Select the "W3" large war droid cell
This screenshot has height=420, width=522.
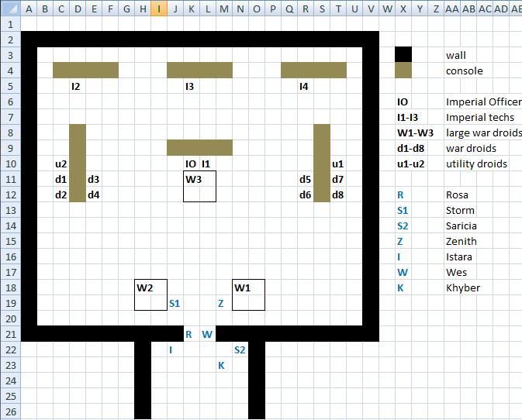(x=200, y=187)
